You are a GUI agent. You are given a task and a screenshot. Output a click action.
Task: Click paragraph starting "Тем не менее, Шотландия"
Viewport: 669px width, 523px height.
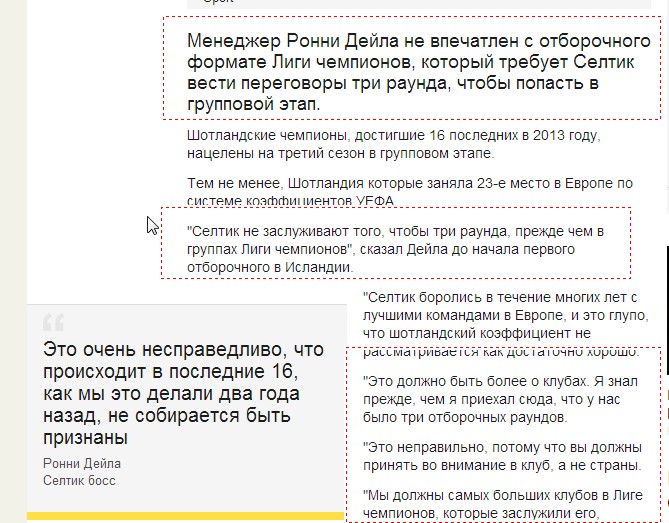pos(410,192)
